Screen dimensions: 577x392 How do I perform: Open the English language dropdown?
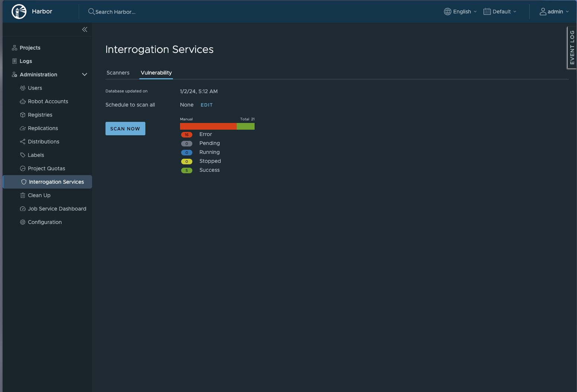(x=460, y=12)
